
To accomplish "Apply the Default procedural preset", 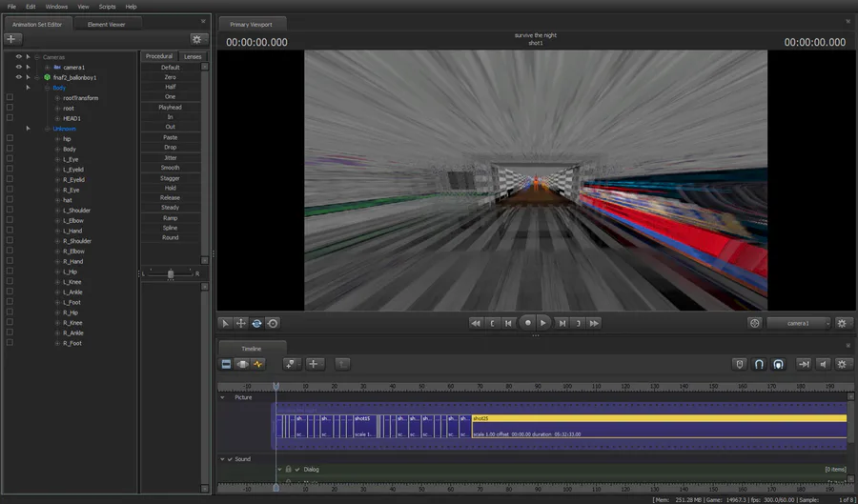I will tap(171, 68).
